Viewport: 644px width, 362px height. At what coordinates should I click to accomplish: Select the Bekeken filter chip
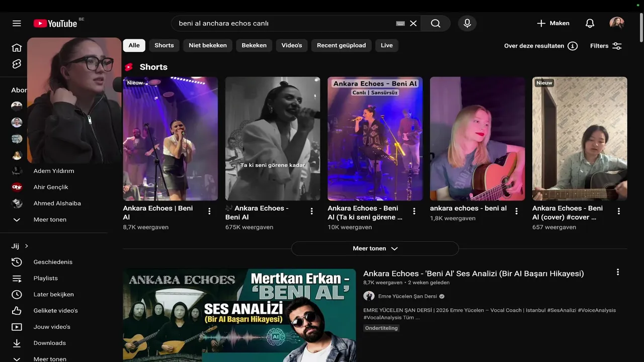point(254,45)
